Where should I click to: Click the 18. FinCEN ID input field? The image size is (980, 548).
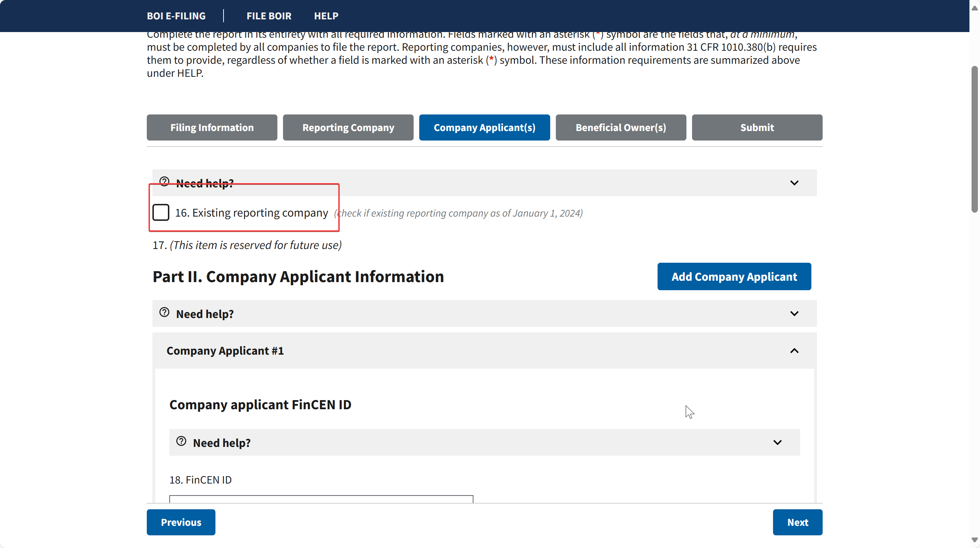[x=321, y=499]
